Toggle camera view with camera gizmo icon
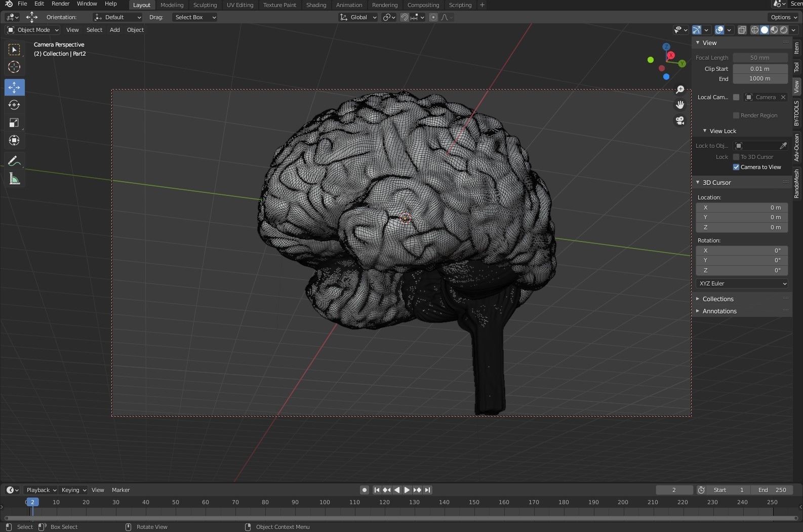The image size is (803, 532). click(x=680, y=120)
